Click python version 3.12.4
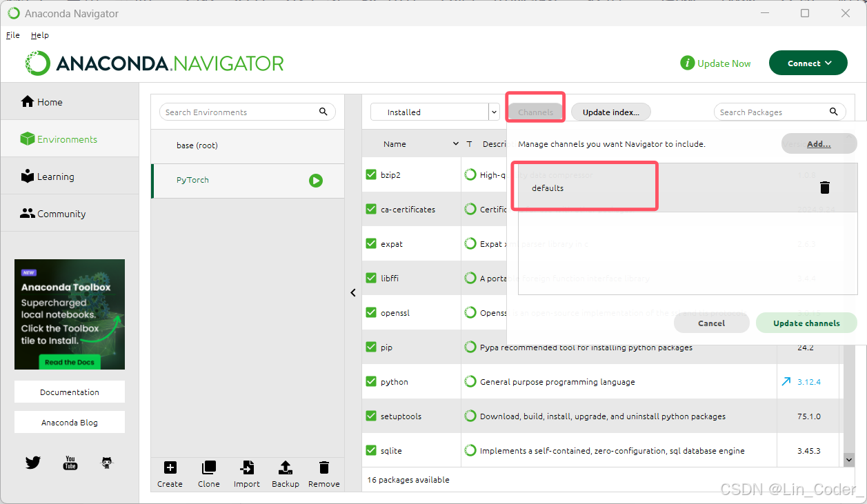This screenshot has width=867, height=504. click(x=809, y=382)
